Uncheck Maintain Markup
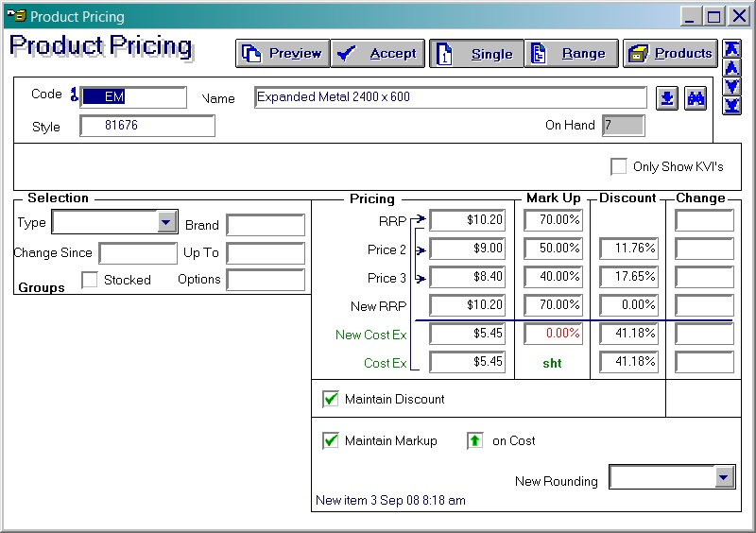 331,440
